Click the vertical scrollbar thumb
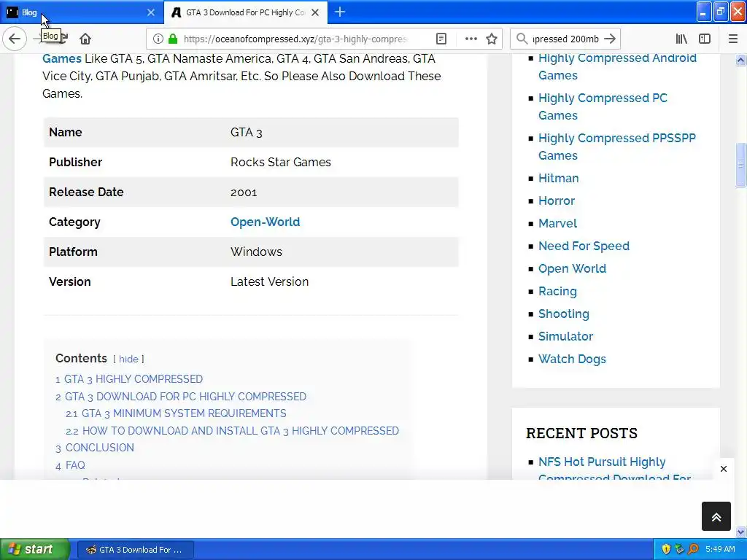Viewport: 747px width, 560px height. click(x=740, y=164)
